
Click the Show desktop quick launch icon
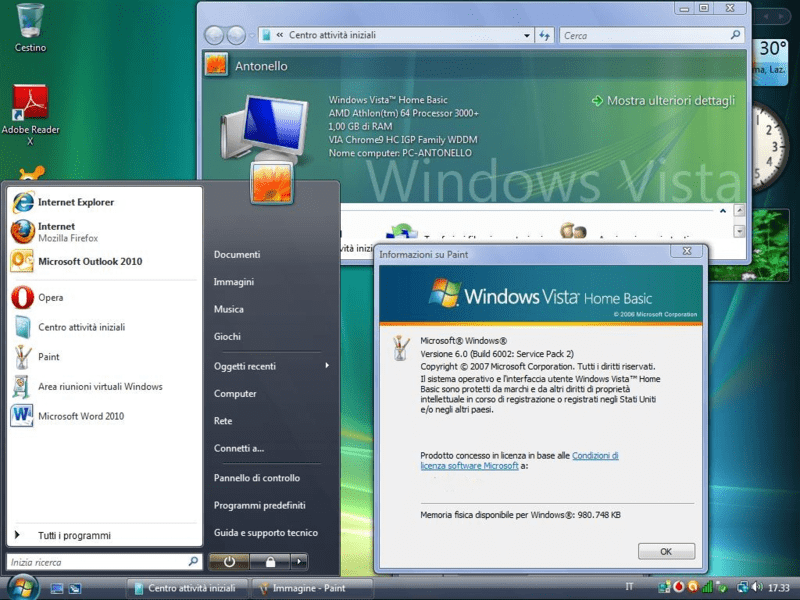click(57, 588)
